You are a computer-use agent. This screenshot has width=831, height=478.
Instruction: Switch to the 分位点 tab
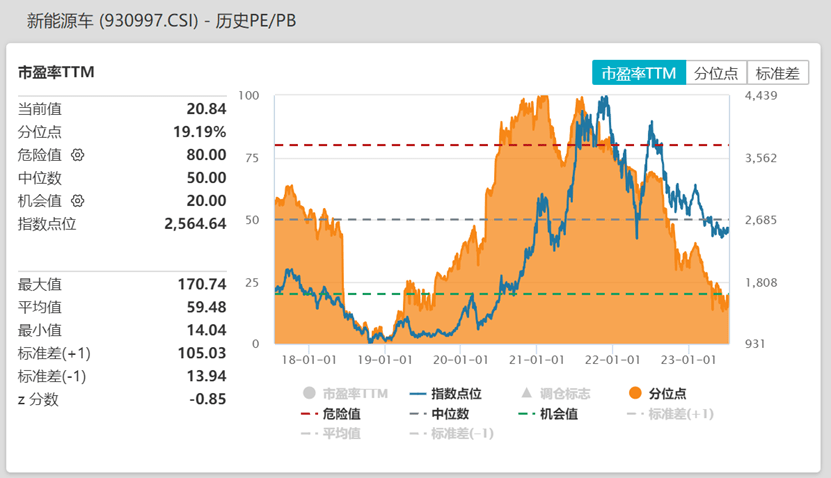point(715,73)
